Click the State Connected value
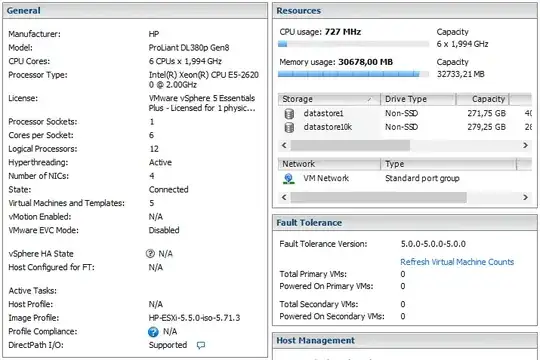Screen dimensions: 540x360 [x=168, y=189]
